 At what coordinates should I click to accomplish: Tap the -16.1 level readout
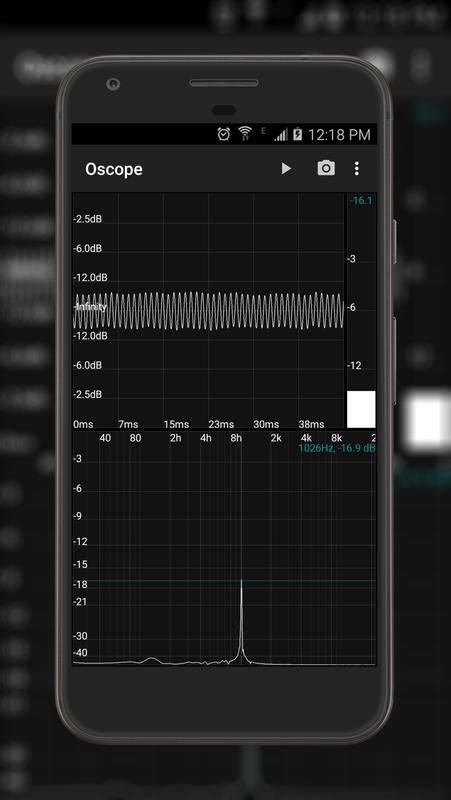(361, 201)
